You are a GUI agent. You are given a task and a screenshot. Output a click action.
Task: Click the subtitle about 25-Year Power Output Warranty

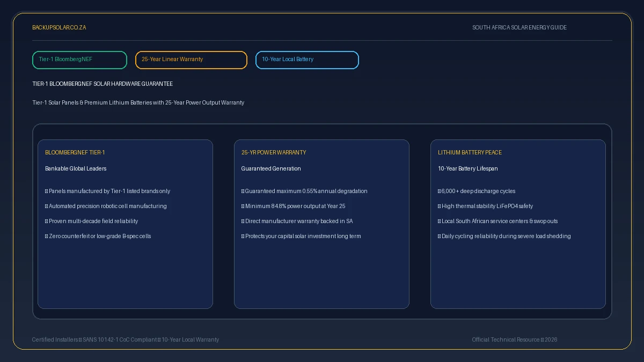(138, 102)
